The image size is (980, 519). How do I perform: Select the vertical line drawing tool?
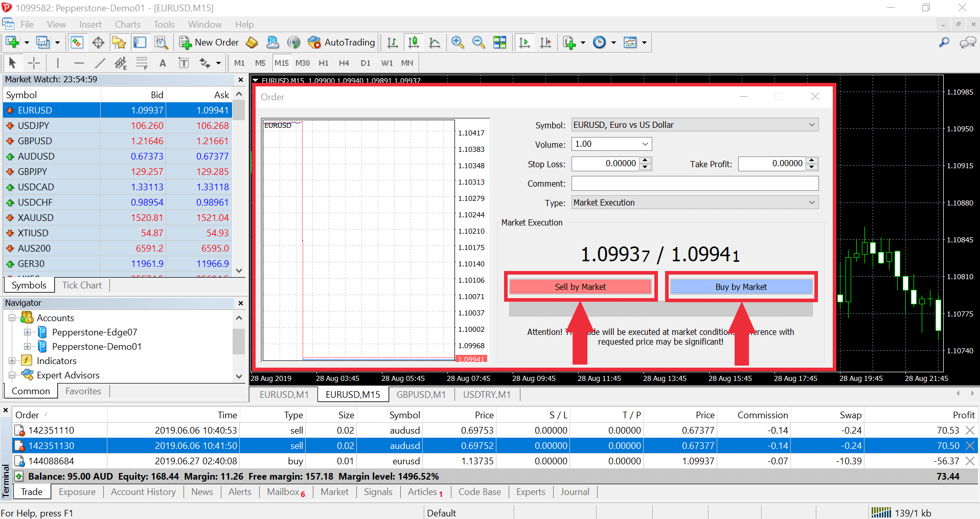[58, 63]
